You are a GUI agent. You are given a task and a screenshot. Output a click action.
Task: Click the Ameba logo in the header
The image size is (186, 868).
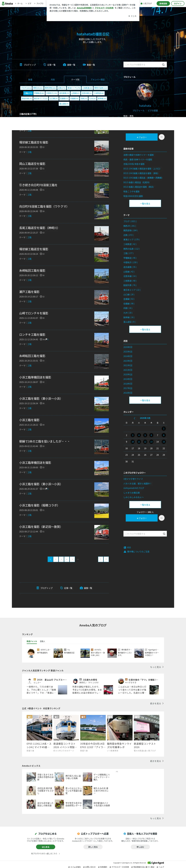[7, 3]
